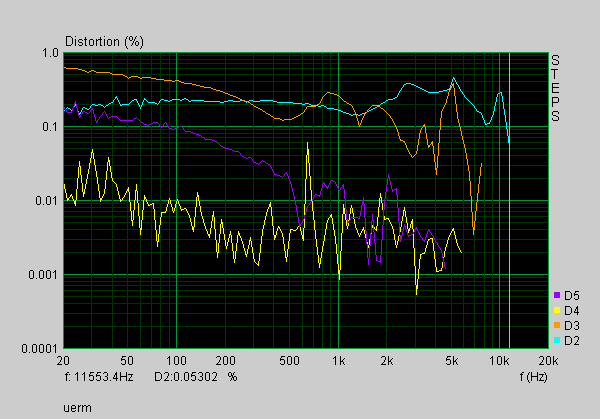Click the 0.1 label on the Y axis
Screen dimensions: 600x419
[x=51, y=127]
